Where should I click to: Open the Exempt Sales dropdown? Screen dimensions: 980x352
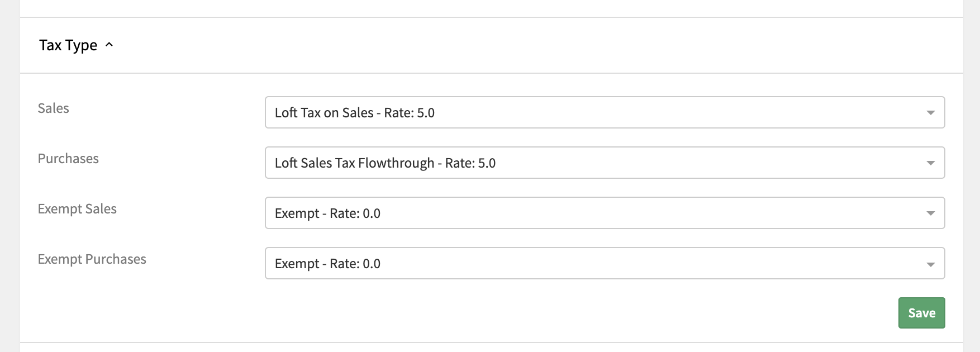(x=605, y=213)
